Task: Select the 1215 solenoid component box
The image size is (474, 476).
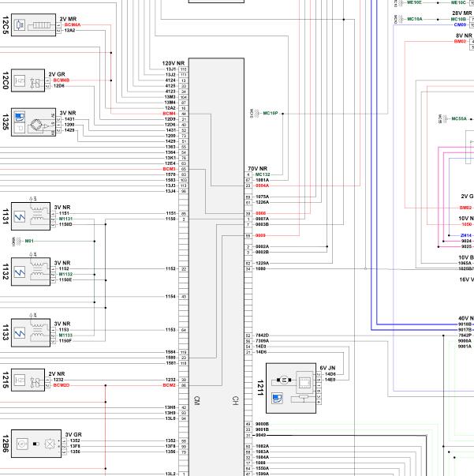Action: 28,380
